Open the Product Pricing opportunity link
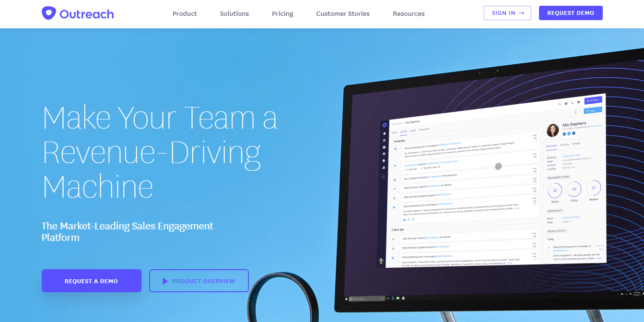The width and height of the screenshot is (644, 322). tap(571, 217)
